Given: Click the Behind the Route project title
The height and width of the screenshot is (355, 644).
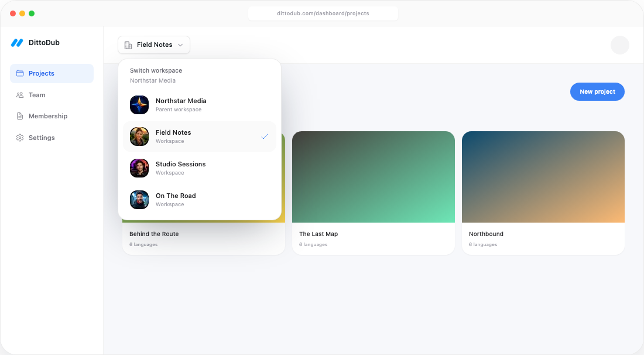Looking at the screenshot, I should 154,234.
